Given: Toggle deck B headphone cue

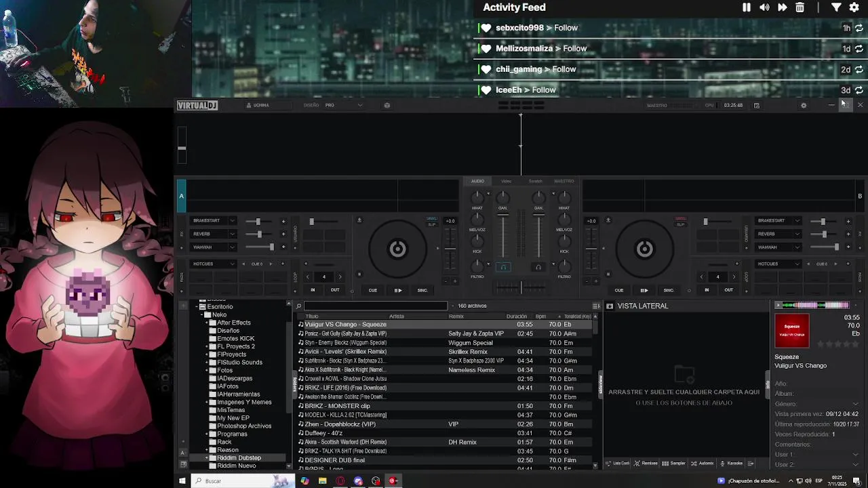Looking at the screenshot, I should [x=538, y=267].
